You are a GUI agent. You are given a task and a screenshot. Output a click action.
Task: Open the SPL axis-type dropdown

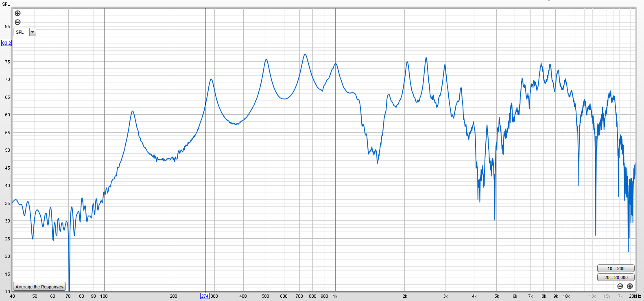click(25, 32)
